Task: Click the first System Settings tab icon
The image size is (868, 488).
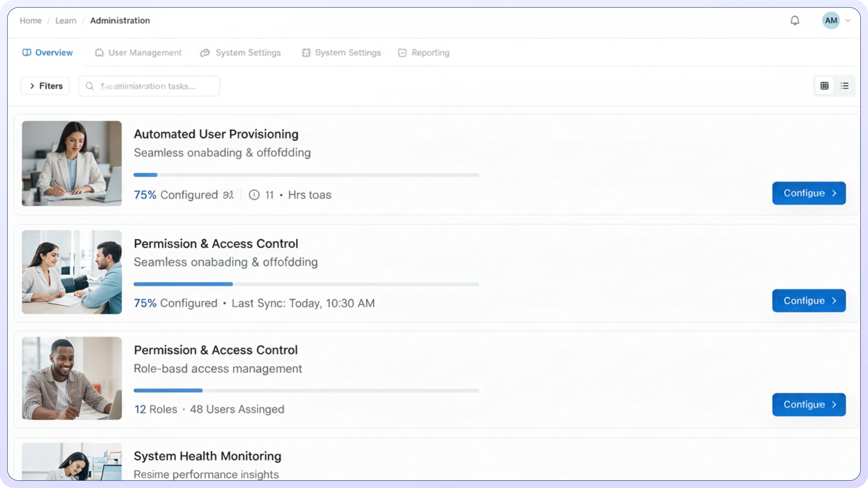Action: coord(205,53)
